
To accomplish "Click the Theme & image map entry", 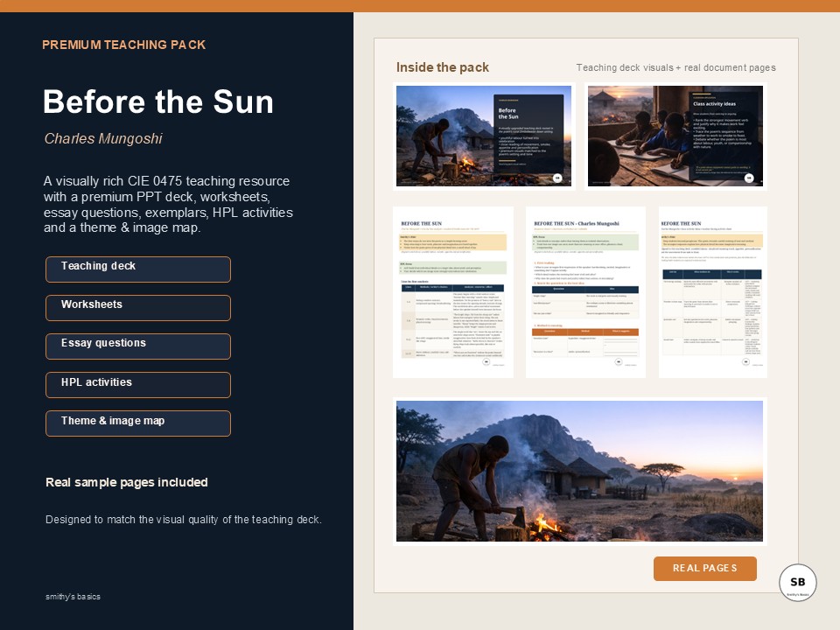I will tap(137, 423).
